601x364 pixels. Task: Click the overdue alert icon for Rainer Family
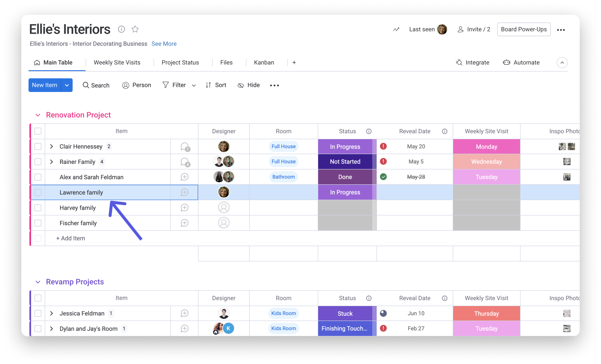(383, 161)
